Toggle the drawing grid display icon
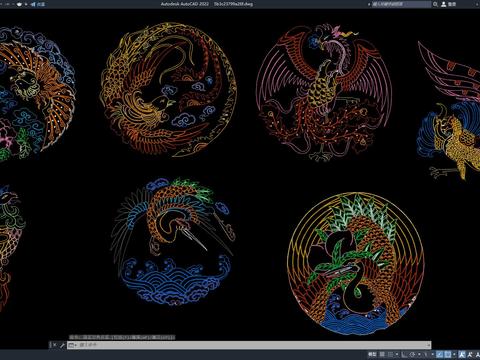Screen dimensions: 480x360 [382, 354]
